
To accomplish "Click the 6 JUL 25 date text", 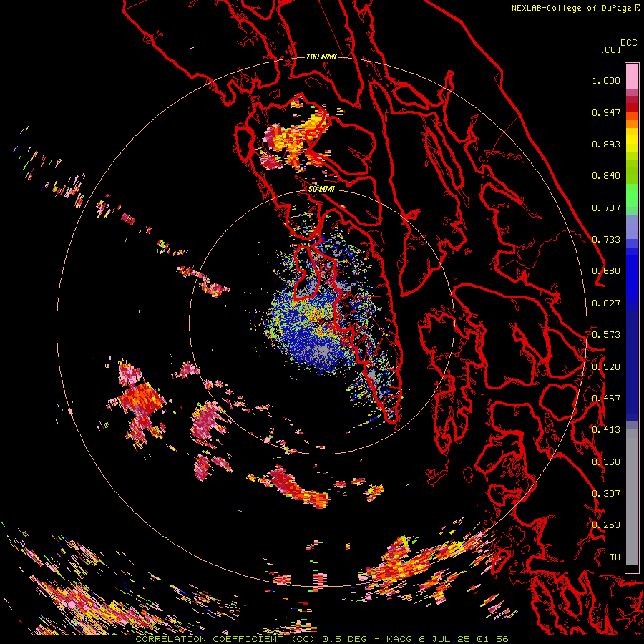I will pyautogui.click(x=444, y=639).
